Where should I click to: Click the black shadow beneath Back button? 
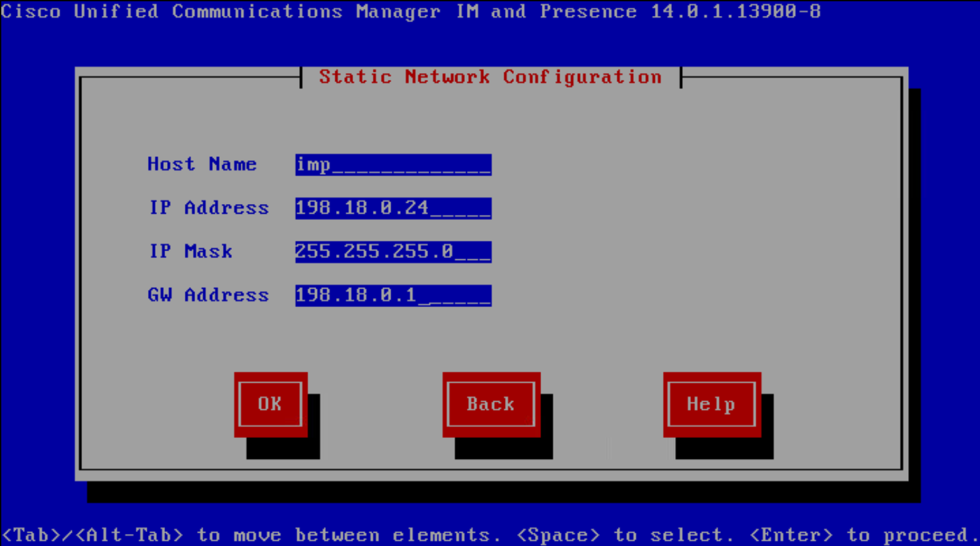click(x=504, y=449)
